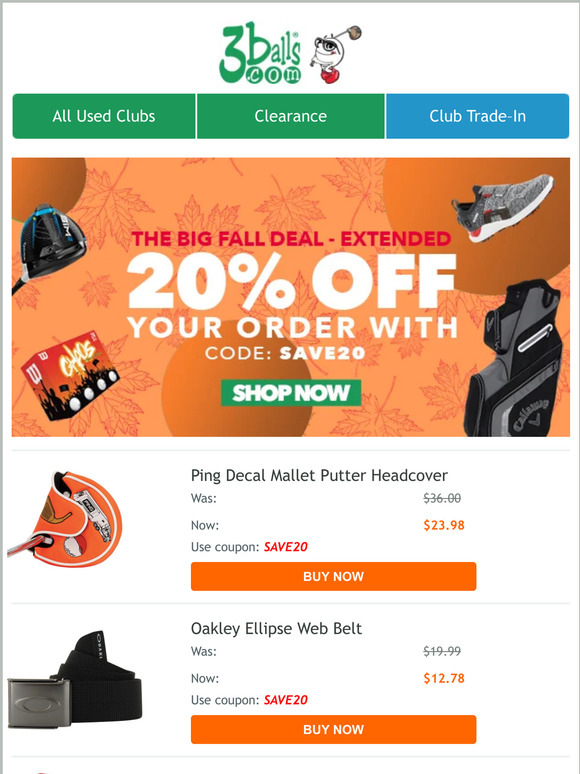Screen dimensions: 580x774
Task: Open the All Used Clubs tab
Action: coord(104,116)
